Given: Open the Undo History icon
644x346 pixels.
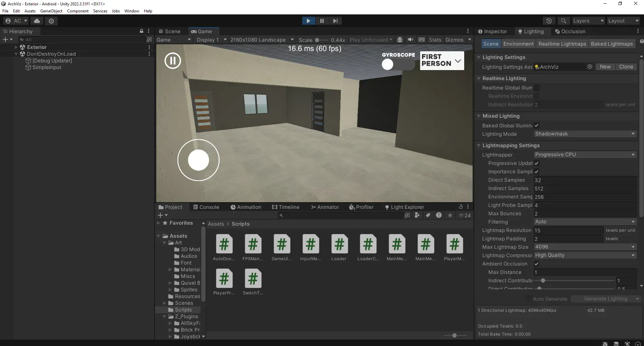Looking at the screenshot, I should 549,21.
